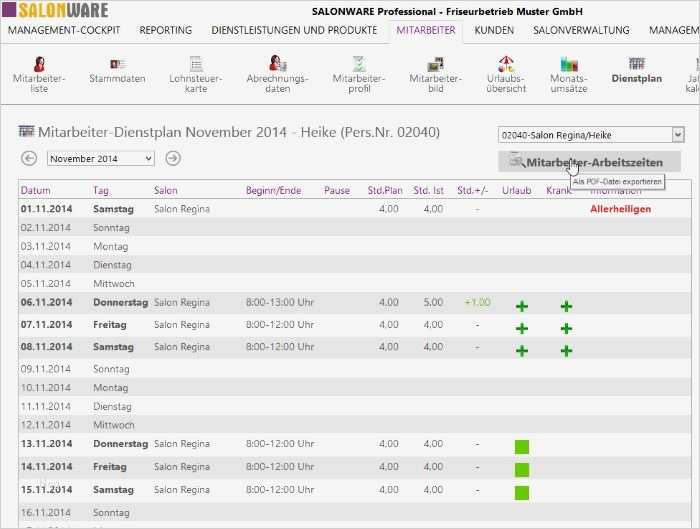The height and width of the screenshot is (529, 700).
Task: Add Krank plus for 07.11.2014
Action: 567,329
